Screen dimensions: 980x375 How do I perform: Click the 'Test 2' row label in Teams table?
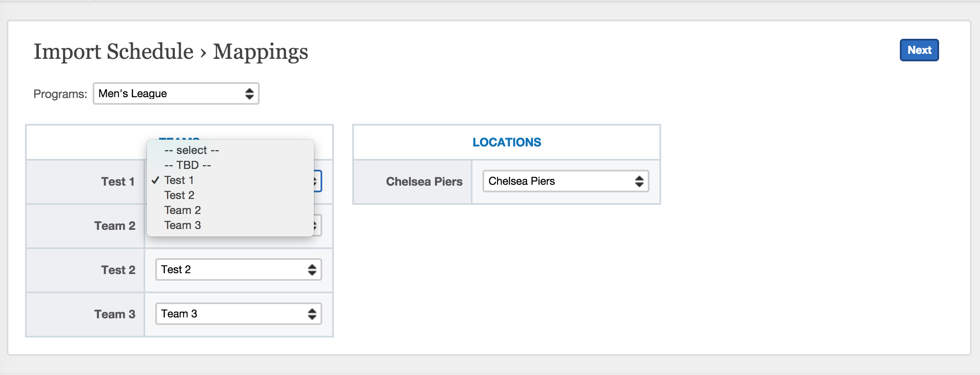[118, 270]
